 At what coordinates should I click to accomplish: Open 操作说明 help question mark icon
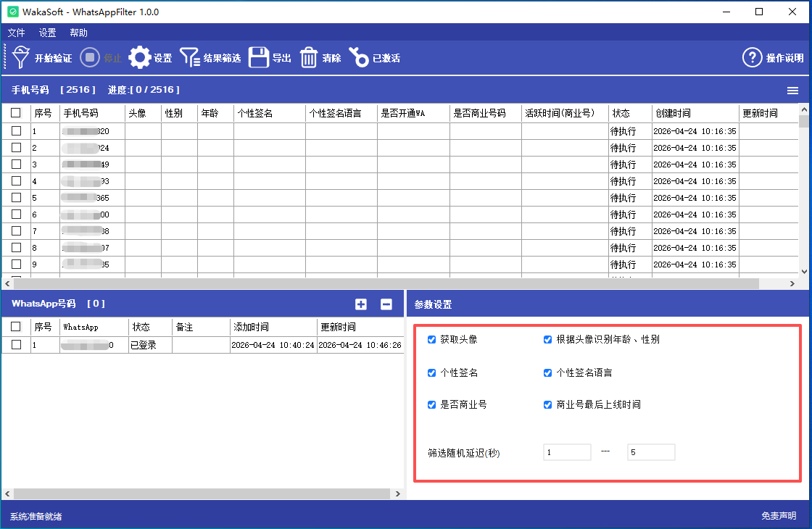point(753,58)
